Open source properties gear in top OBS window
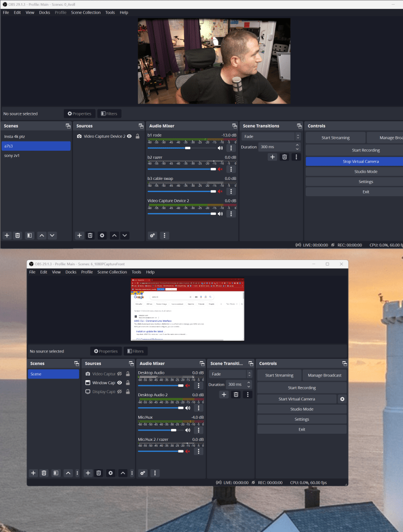Image resolution: width=403 pixels, height=532 pixels. [102, 236]
